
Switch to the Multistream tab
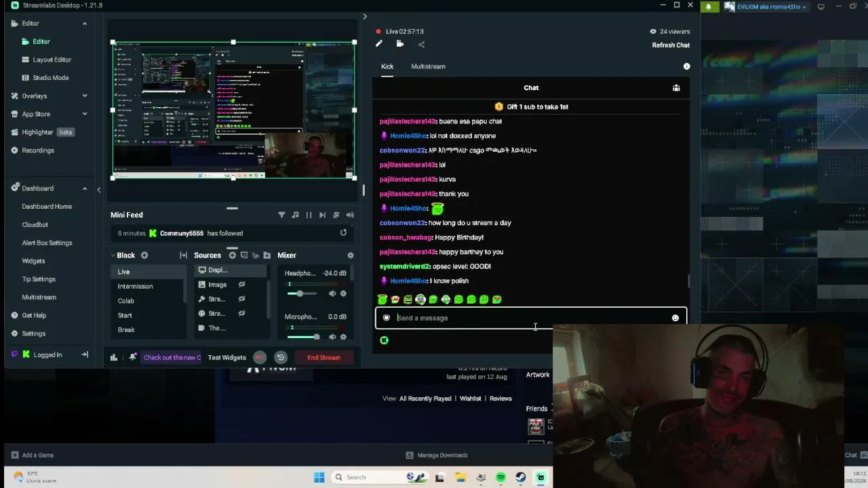(428, 66)
